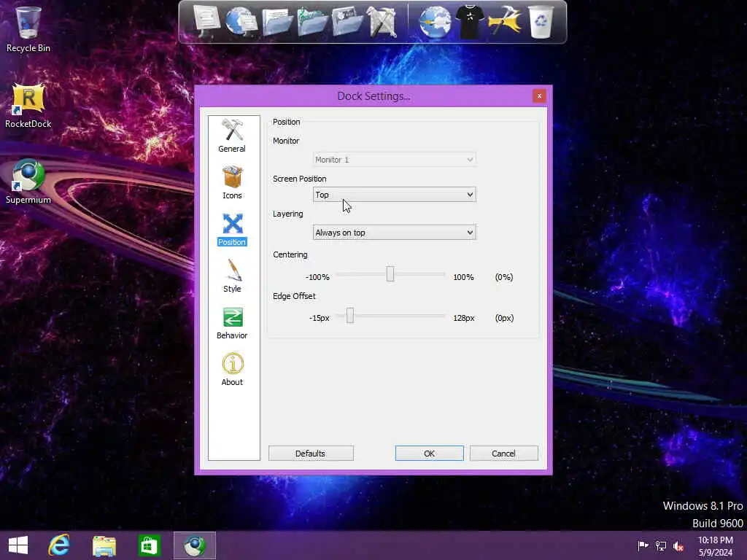Click the "Centering" label

coord(290,254)
